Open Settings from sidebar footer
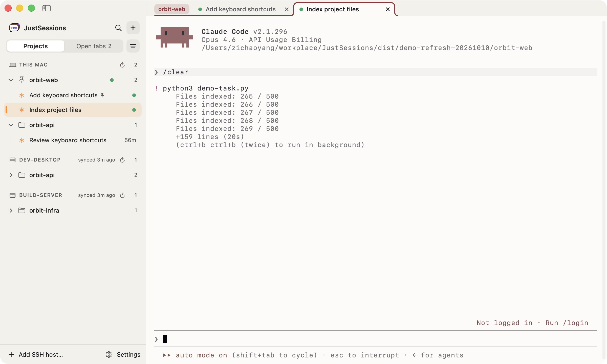 tap(123, 355)
